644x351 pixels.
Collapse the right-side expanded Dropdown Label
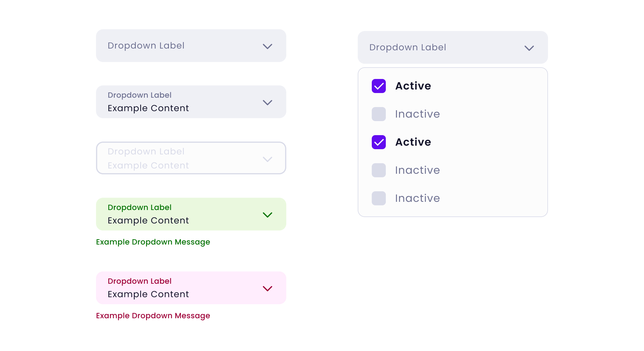tap(439, 47)
